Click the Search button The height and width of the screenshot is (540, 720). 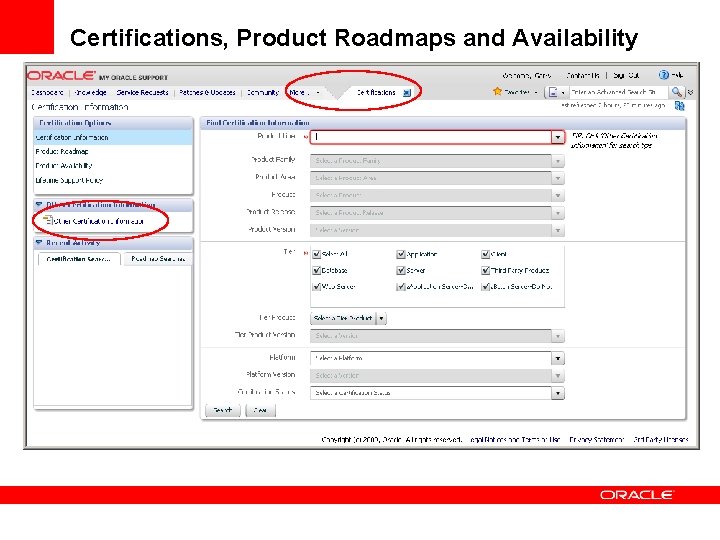pos(223,410)
